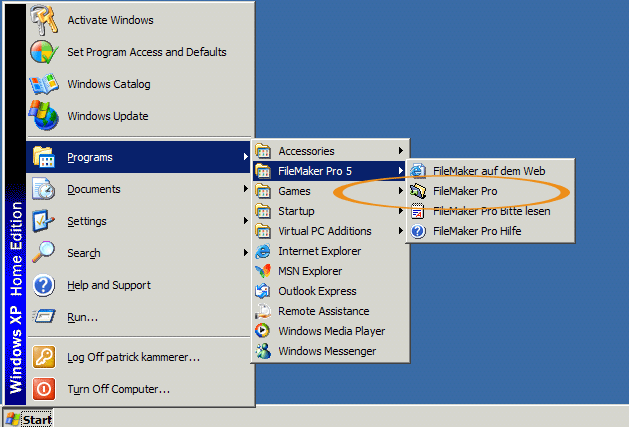
Task: Click the Start button on taskbar
Action: click(x=28, y=419)
